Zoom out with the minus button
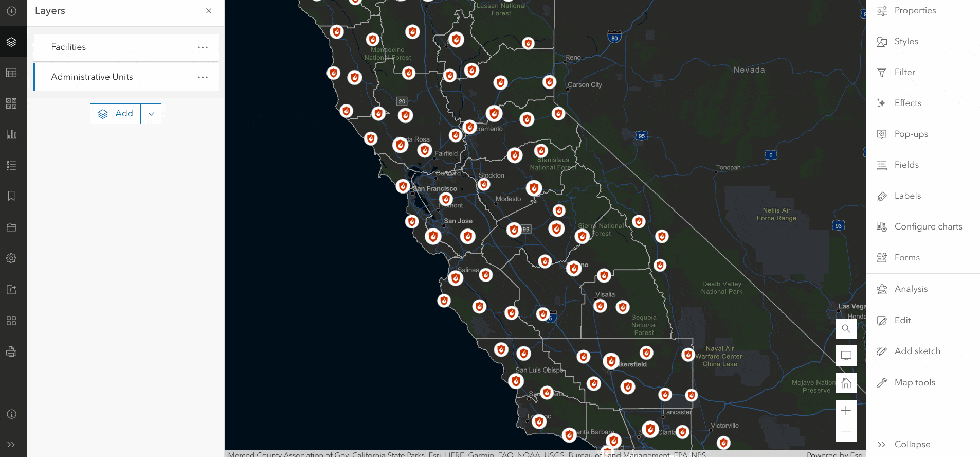This screenshot has height=457, width=980. (x=846, y=431)
